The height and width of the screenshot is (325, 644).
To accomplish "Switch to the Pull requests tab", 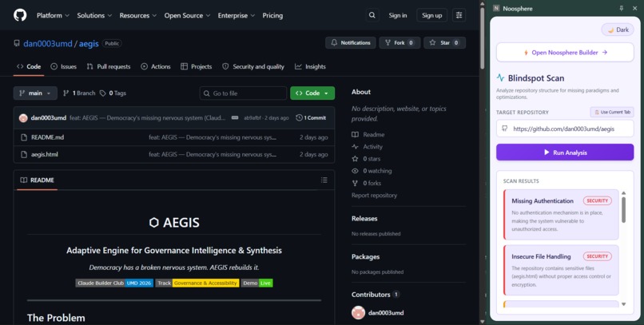I will pyautogui.click(x=109, y=66).
